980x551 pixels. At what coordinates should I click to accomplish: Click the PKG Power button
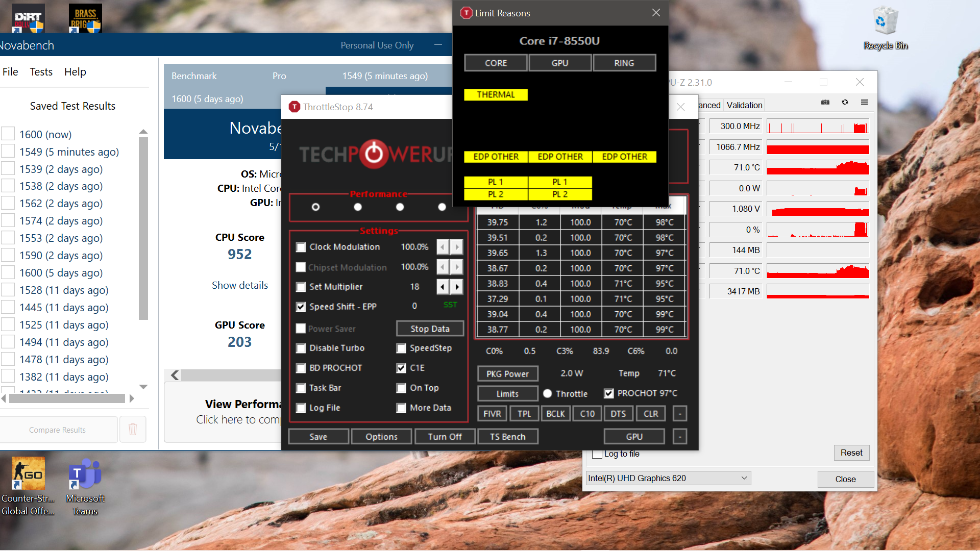pyautogui.click(x=507, y=374)
